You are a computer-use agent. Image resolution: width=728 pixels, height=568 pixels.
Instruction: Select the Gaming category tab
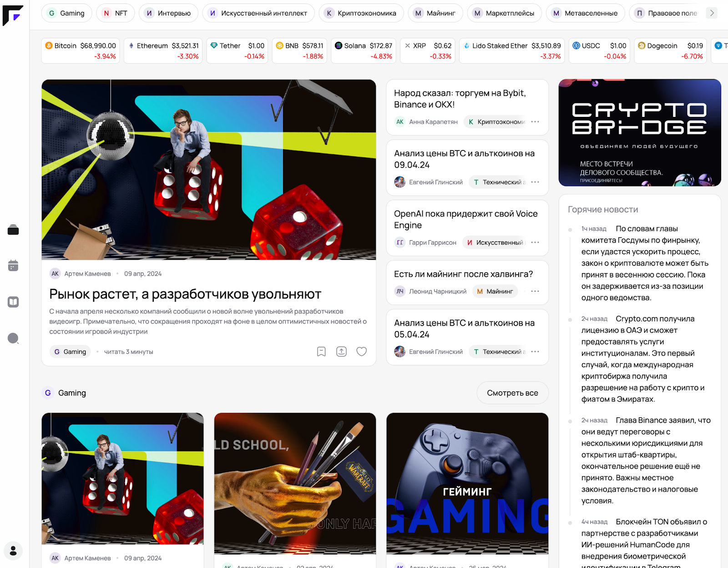coord(66,13)
